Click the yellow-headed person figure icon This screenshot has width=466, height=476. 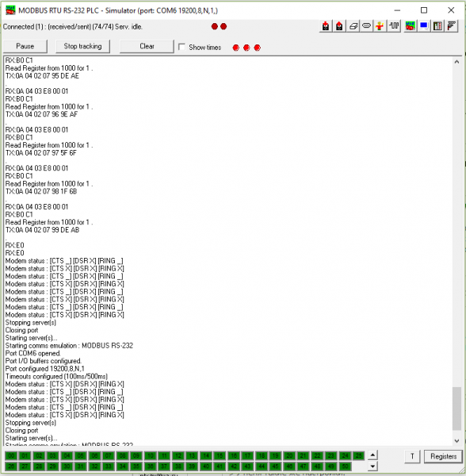380,26
